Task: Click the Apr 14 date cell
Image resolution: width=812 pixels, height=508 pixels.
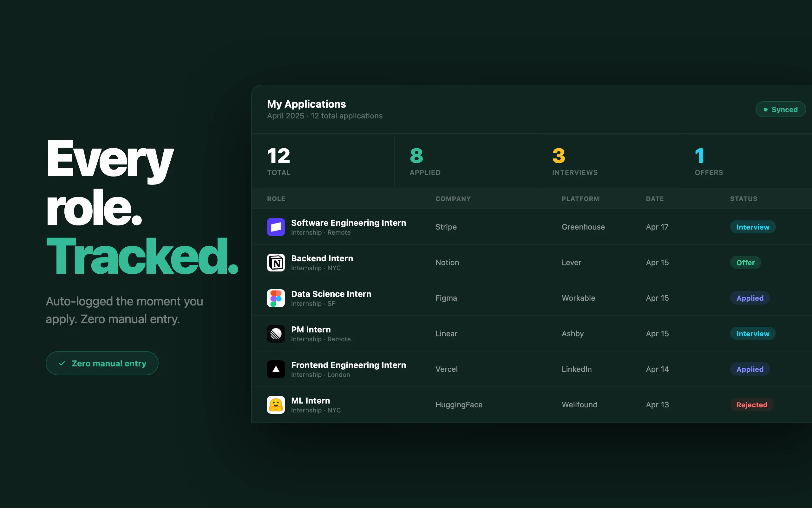Action: (x=657, y=369)
